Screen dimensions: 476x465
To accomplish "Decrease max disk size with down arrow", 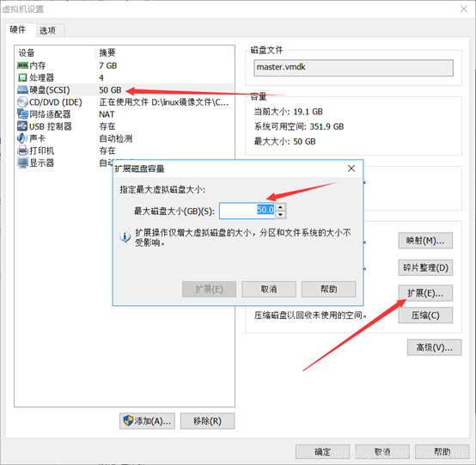I will pos(280,215).
